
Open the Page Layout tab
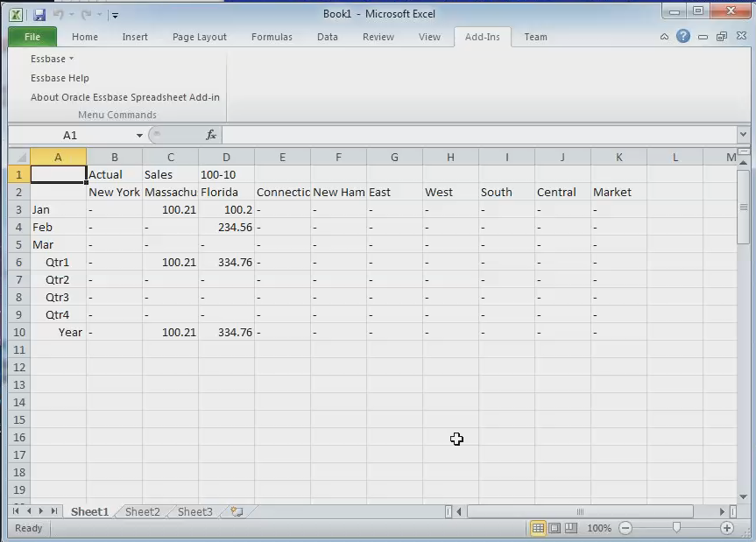tap(200, 37)
